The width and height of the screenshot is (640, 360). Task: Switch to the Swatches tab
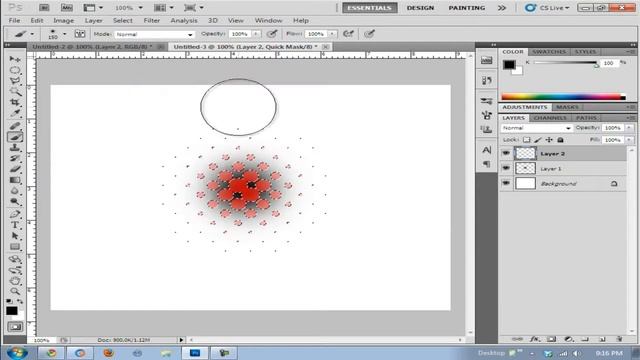pyautogui.click(x=549, y=52)
